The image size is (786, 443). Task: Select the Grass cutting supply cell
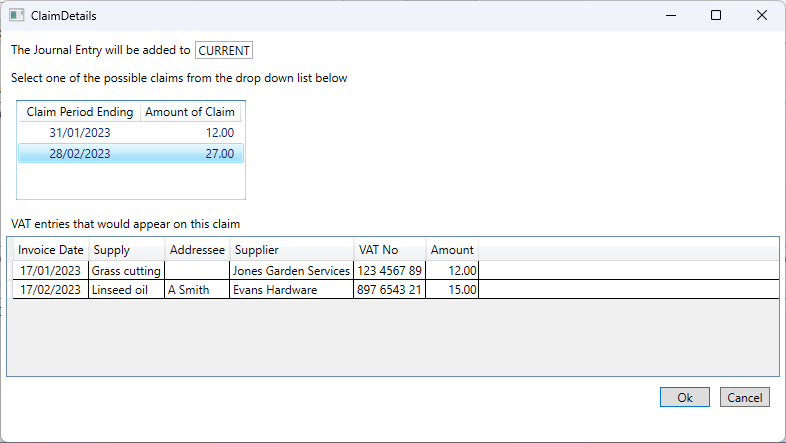(126, 271)
